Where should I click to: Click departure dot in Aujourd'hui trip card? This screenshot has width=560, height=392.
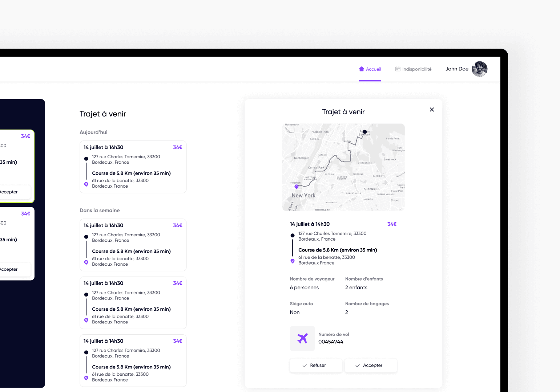86,159
